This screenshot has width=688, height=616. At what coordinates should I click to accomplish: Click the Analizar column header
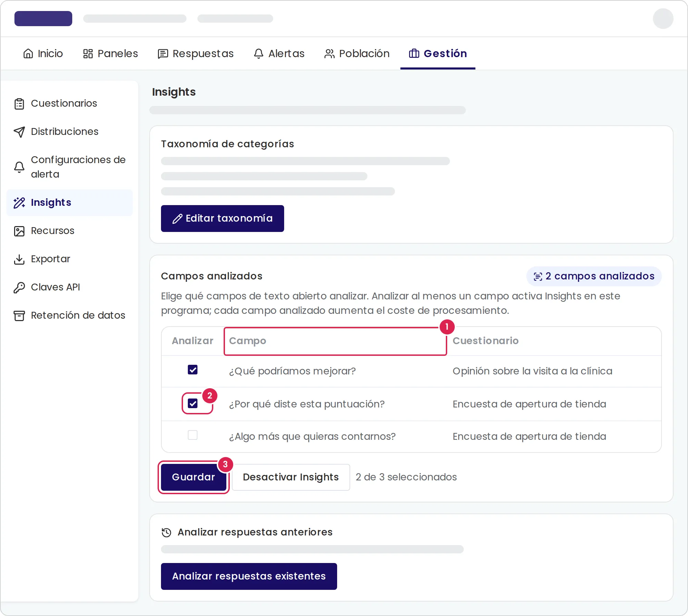(193, 341)
